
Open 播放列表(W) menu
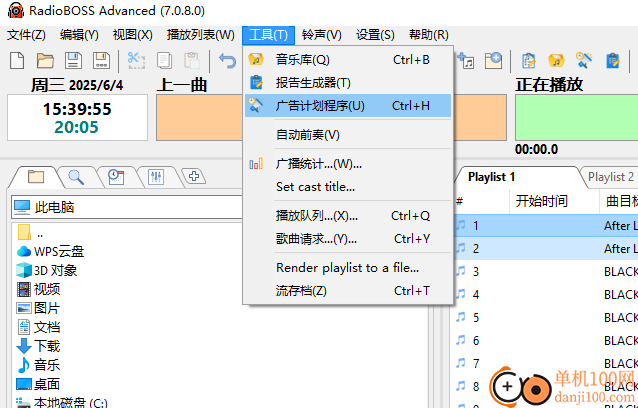(x=201, y=35)
